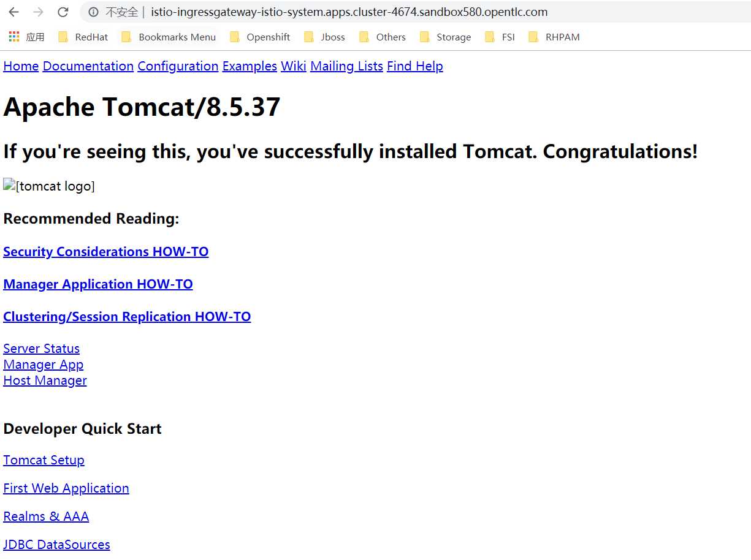Viewport: 751px width, 560px height.
Task: Click the successfully installed Tomcat congratulations text
Action: (351, 151)
